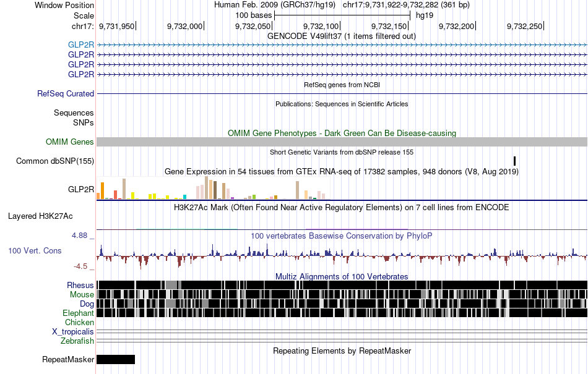Screen dimensions: 588x374
Task: Click 'Multiz Alignments of 100 Vertebrates' title
Action: coord(342,277)
